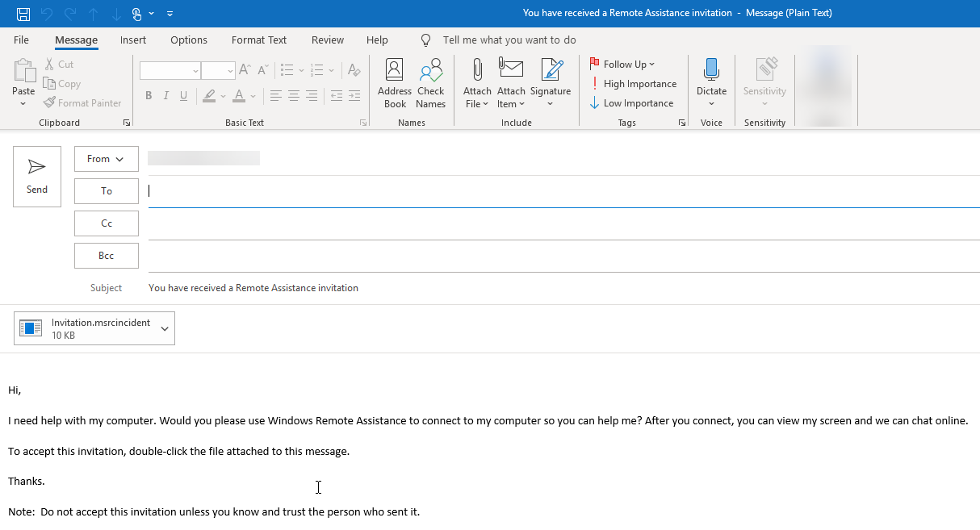Open the Format Text tab
Viewport: 980px width, 530px height.
[x=259, y=40]
